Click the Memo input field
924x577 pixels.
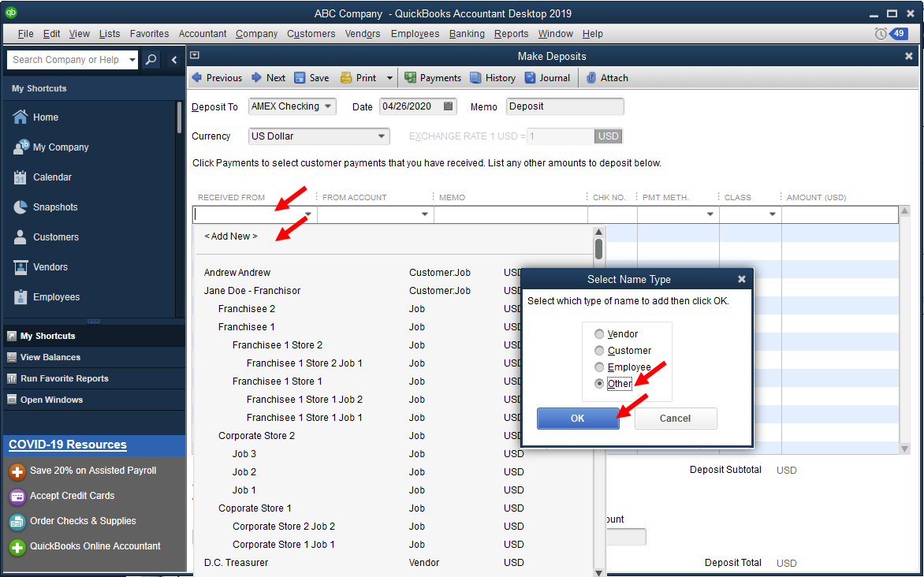[564, 106]
